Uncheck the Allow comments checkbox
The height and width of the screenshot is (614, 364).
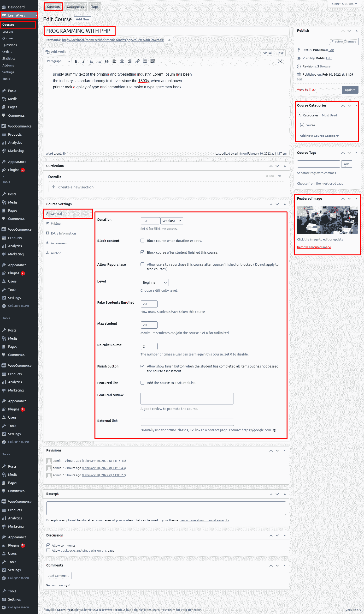pyautogui.click(x=48, y=546)
